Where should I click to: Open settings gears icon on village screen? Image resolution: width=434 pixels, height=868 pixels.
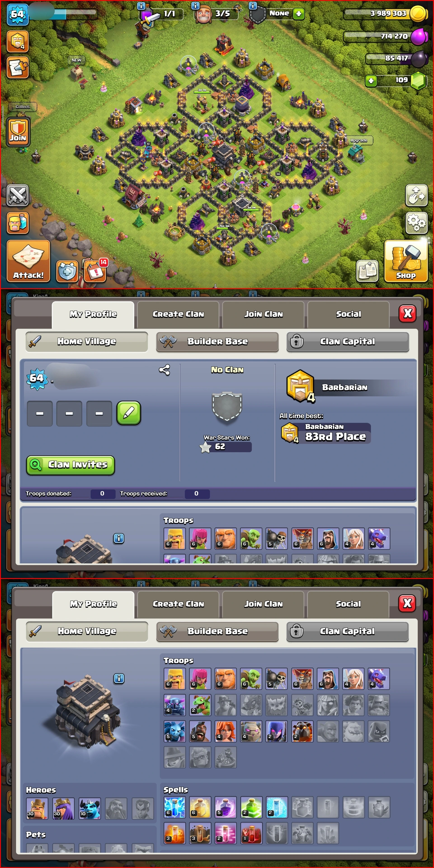click(x=416, y=223)
